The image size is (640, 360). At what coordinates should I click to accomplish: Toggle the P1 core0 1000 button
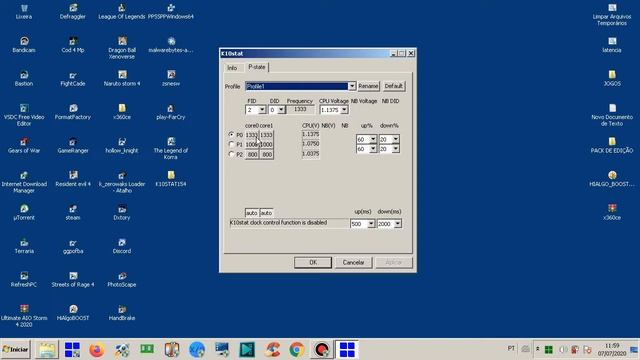252,144
